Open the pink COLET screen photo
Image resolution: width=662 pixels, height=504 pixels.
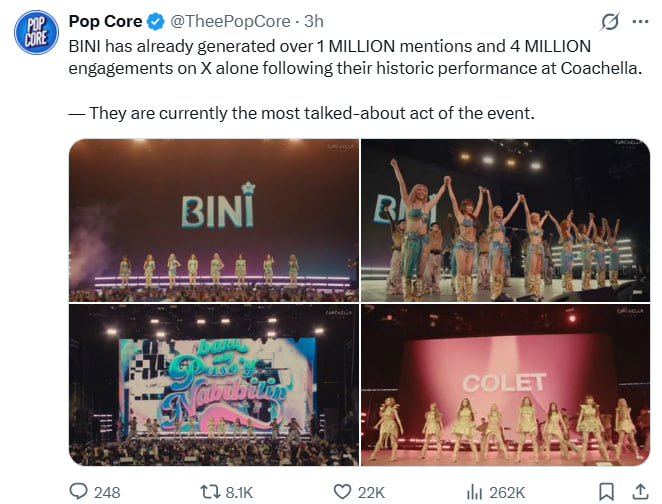(x=505, y=385)
